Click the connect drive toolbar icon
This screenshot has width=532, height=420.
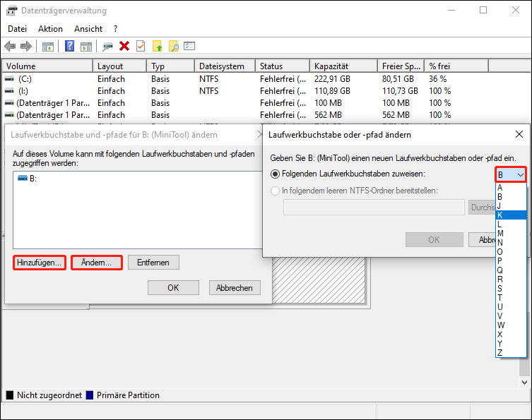pos(107,46)
